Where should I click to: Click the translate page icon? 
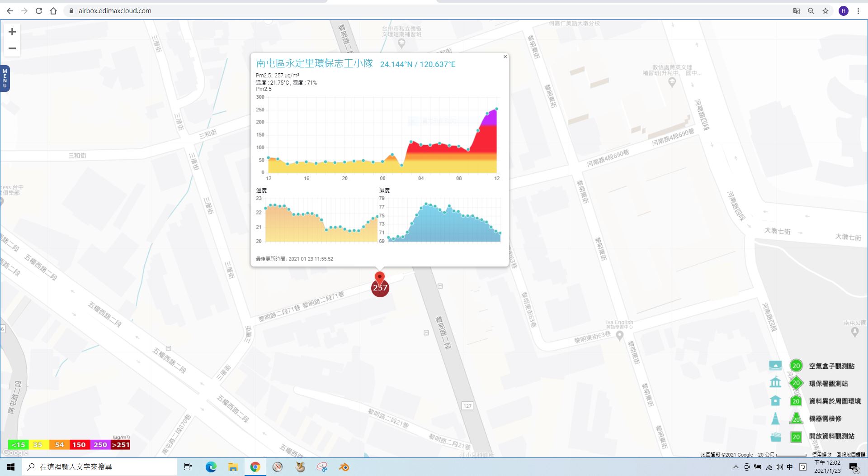click(x=797, y=11)
